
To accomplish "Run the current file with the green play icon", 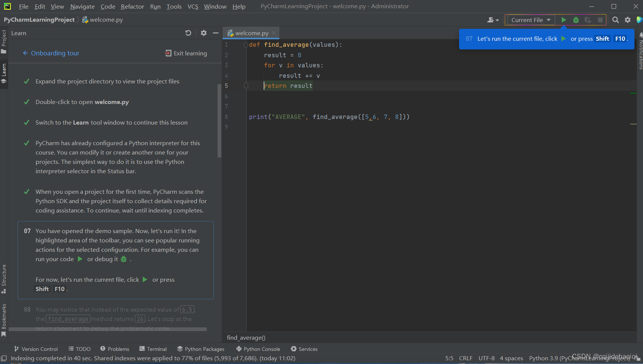I will [x=564, y=19].
